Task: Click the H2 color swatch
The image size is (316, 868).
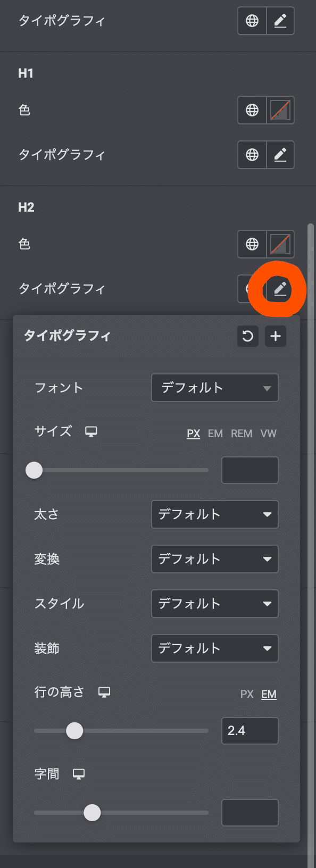Action: pos(280,244)
